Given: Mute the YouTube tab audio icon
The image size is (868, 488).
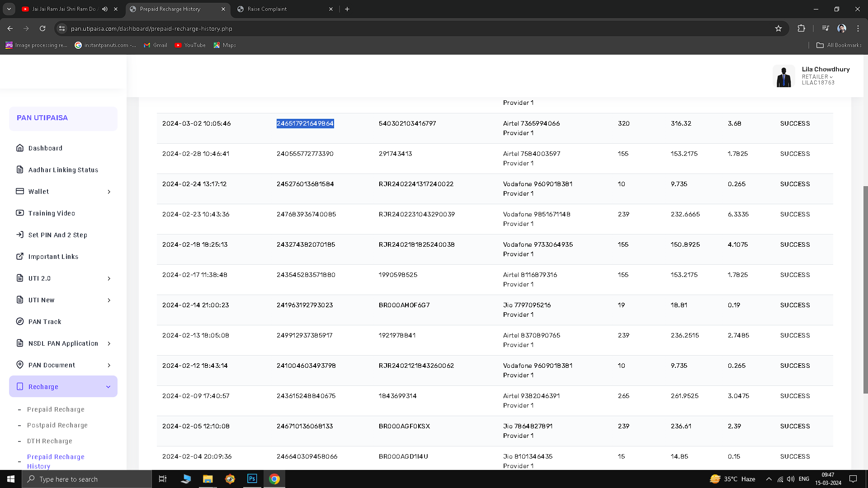Looking at the screenshot, I should coord(105,9).
